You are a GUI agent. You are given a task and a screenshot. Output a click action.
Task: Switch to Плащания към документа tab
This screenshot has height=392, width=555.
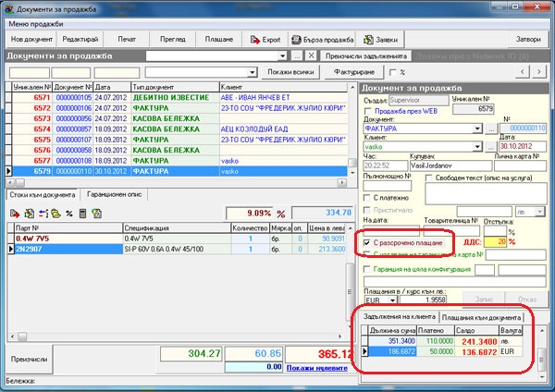[x=480, y=319]
